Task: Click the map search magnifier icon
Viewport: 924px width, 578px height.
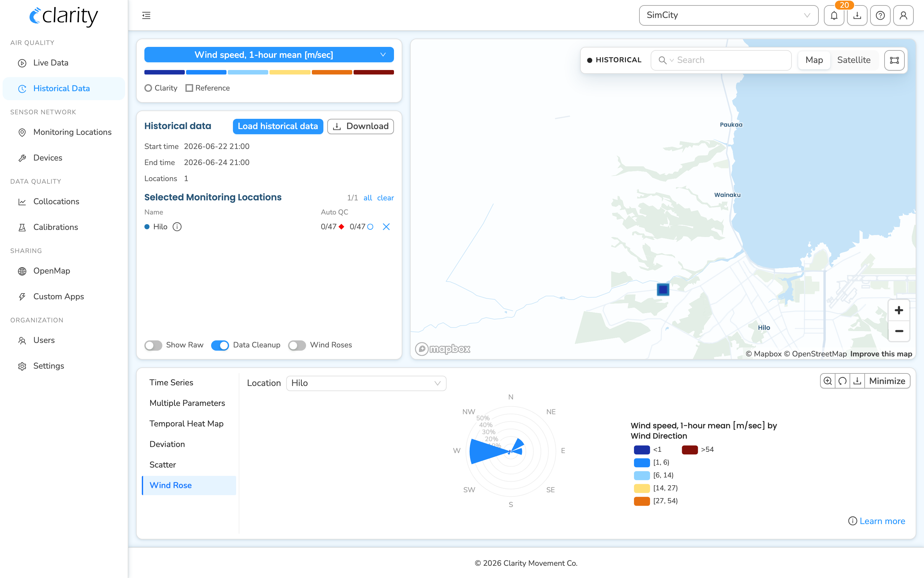Action: point(663,60)
